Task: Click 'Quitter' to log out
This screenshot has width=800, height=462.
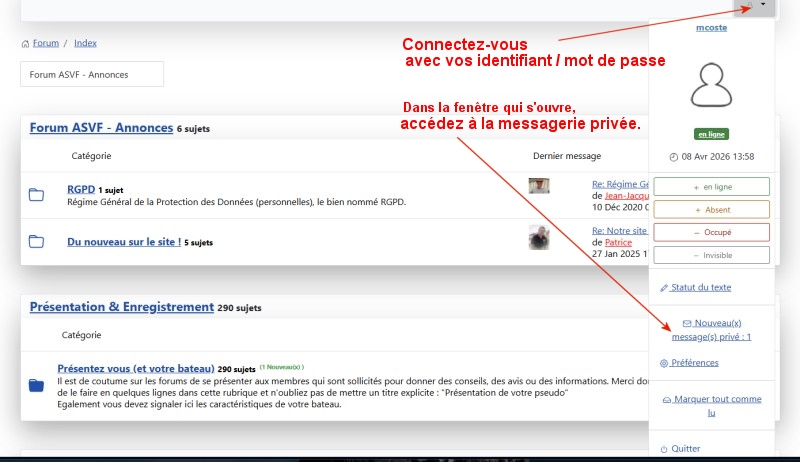Action: 686,449
